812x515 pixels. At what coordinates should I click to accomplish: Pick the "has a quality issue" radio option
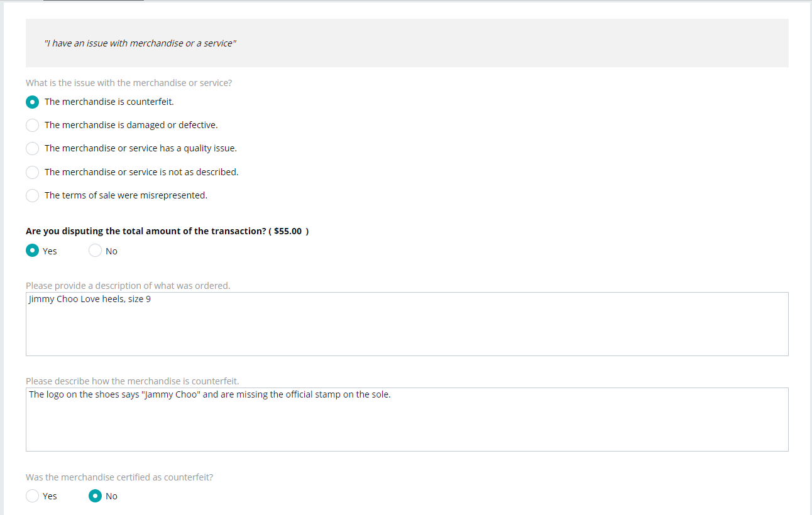coord(33,148)
